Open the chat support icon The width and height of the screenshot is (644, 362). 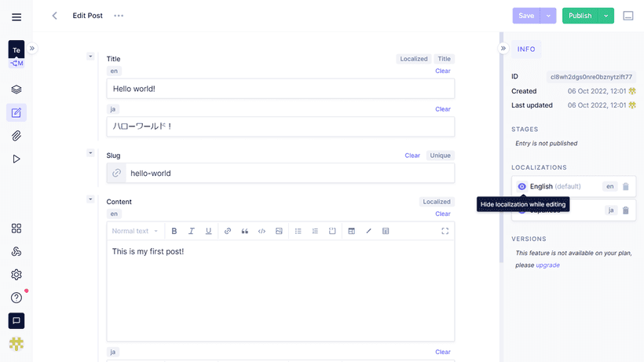coord(16,320)
